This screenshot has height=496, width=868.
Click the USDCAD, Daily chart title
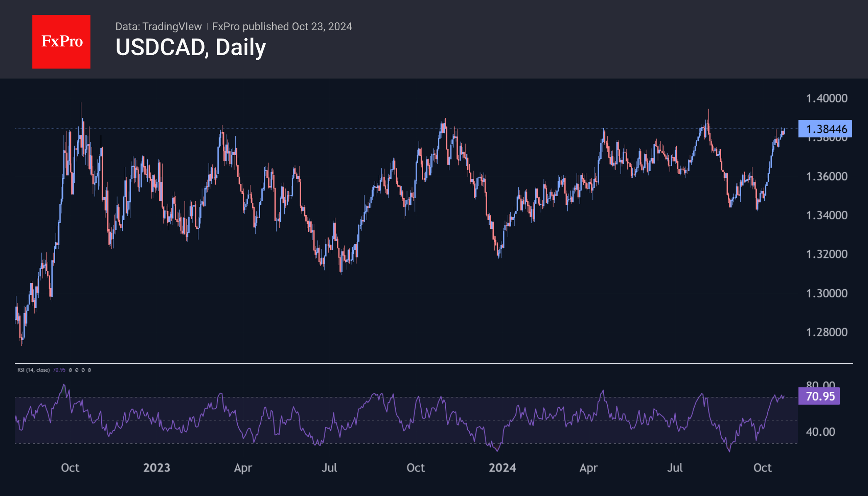click(x=190, y=47)
